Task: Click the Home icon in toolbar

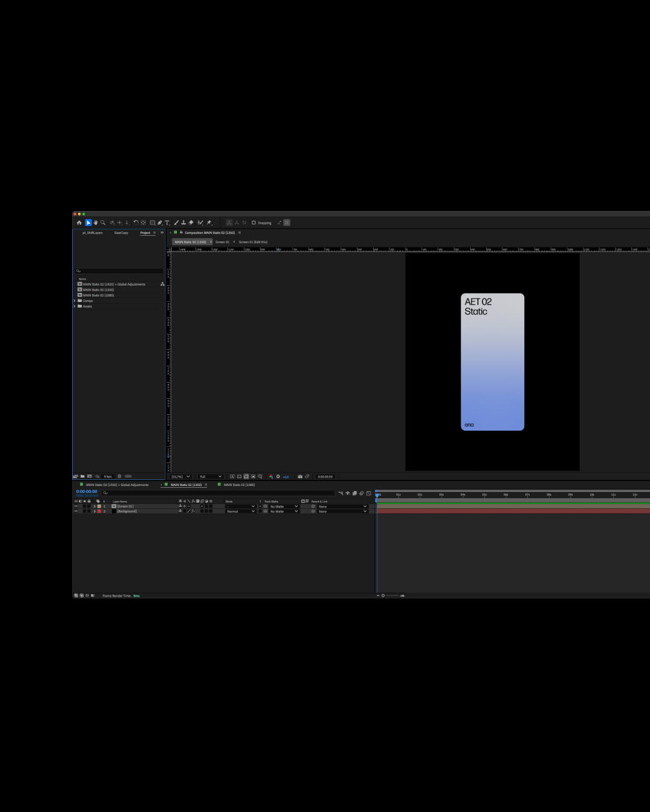Action: (x=79, y=223)
